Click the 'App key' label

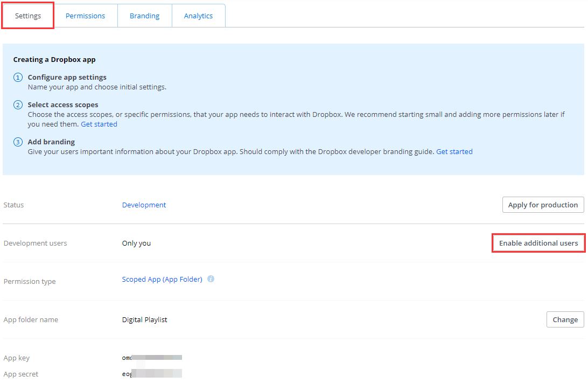[17, 358]
